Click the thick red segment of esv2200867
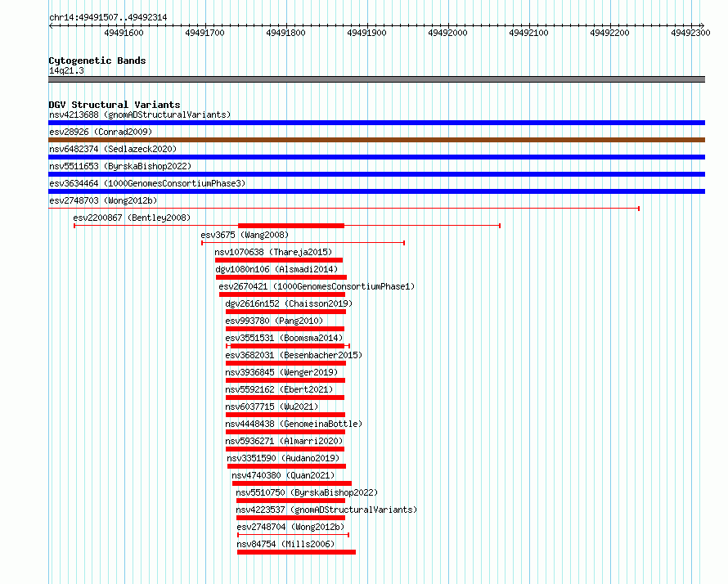Viewport: 728px width, 584px height. pos(291,226)
